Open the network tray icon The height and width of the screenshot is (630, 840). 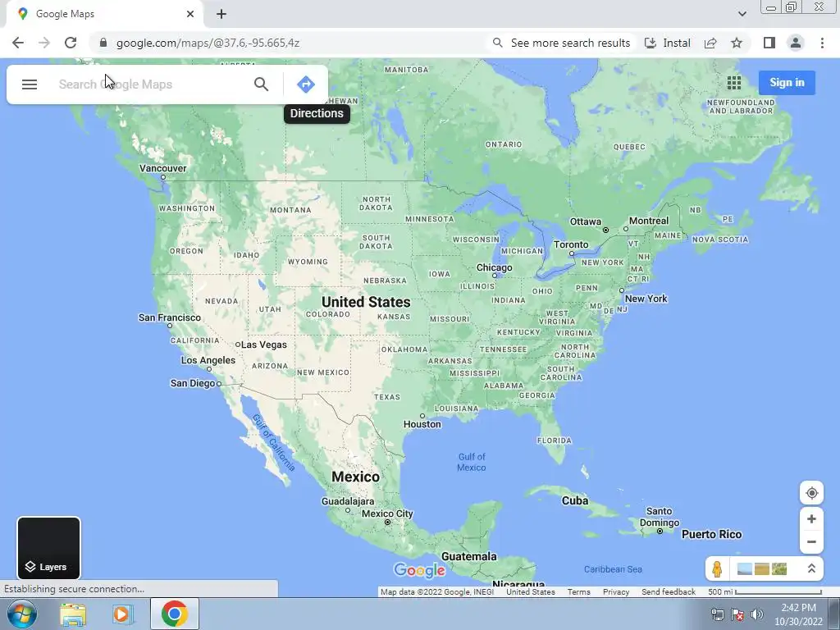pos(717,614)
